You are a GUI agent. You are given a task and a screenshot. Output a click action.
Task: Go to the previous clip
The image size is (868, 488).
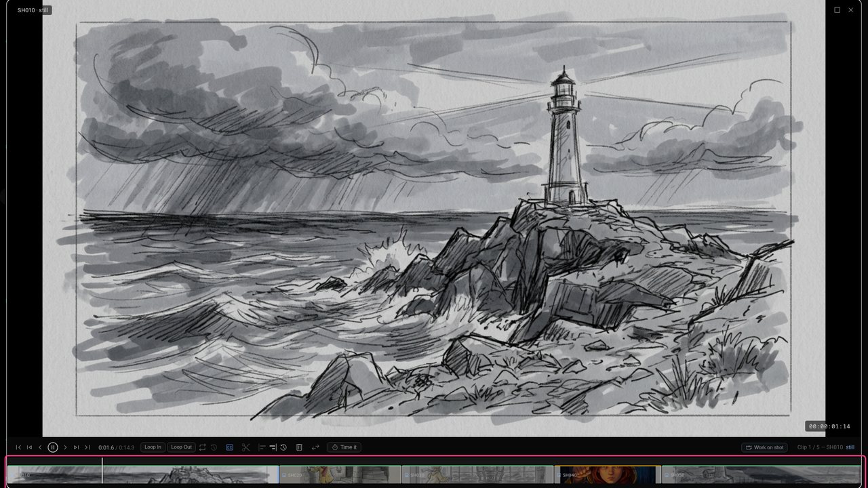[x=29, y=447]
